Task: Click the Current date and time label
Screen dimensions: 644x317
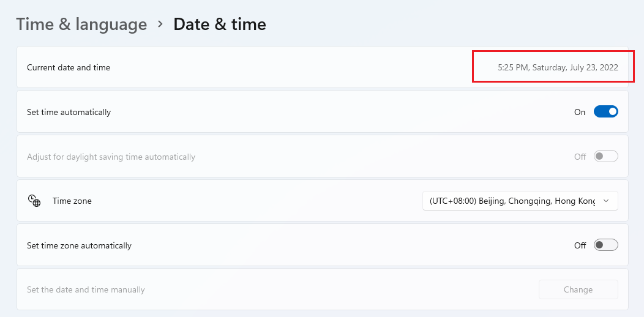Action: 69,67
